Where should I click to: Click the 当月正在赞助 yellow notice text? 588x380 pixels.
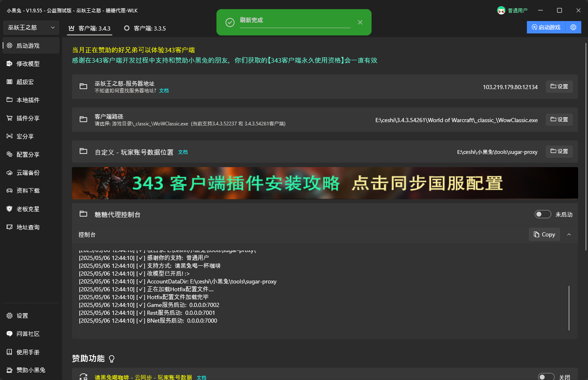tap(133, 50)
